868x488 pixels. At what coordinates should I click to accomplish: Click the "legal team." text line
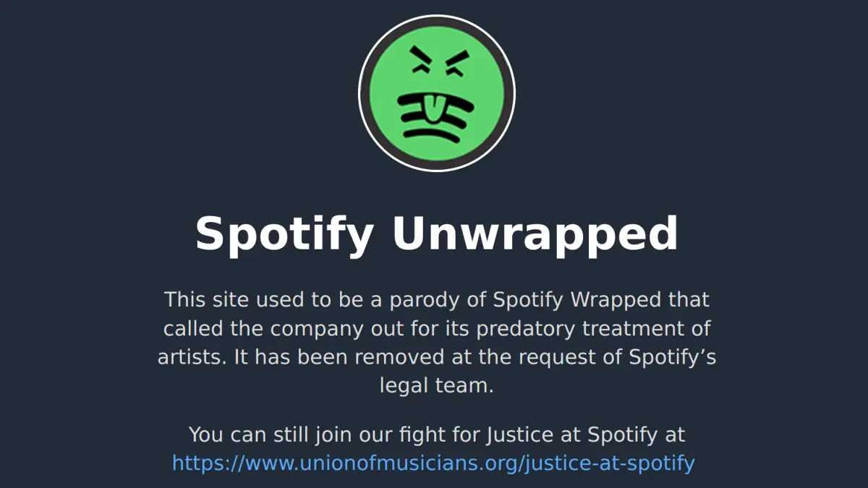click(x=437, y=385)
